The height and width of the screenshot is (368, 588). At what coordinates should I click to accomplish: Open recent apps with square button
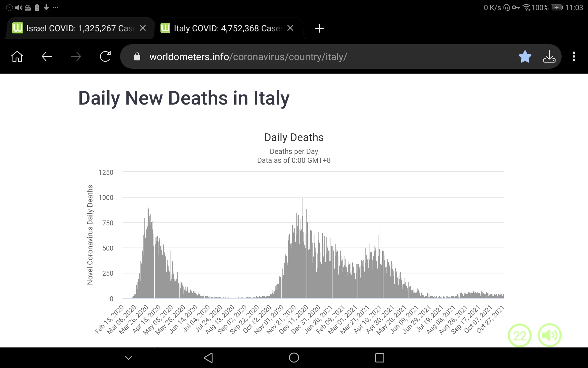pos(379,358)
